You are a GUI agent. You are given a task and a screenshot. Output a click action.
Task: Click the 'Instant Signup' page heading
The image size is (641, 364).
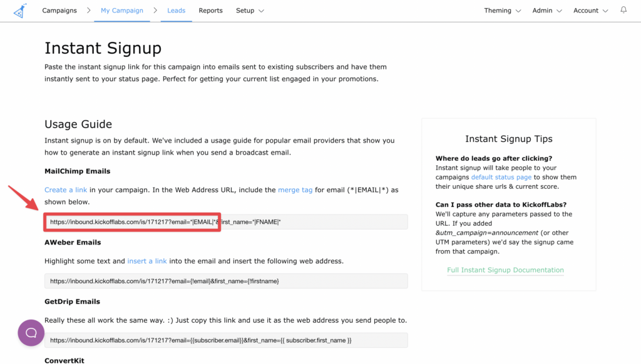(103, 48)
